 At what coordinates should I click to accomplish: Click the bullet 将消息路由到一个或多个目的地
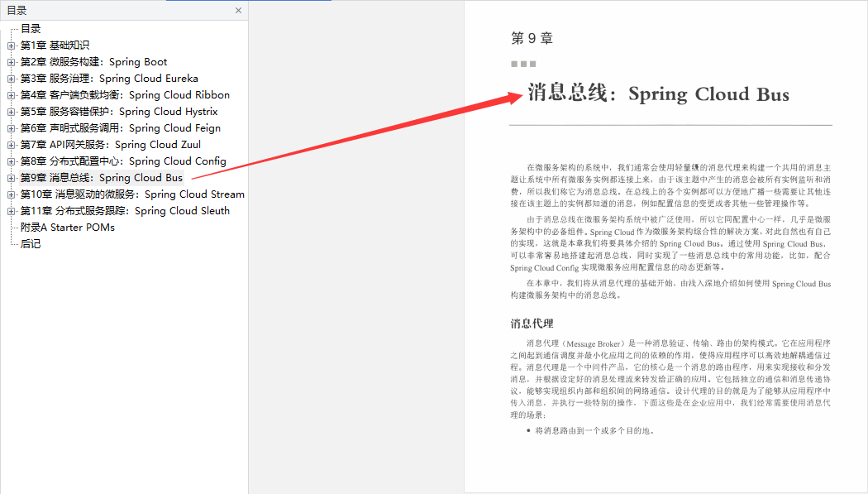pyautogui.click(x=594, y=431)
